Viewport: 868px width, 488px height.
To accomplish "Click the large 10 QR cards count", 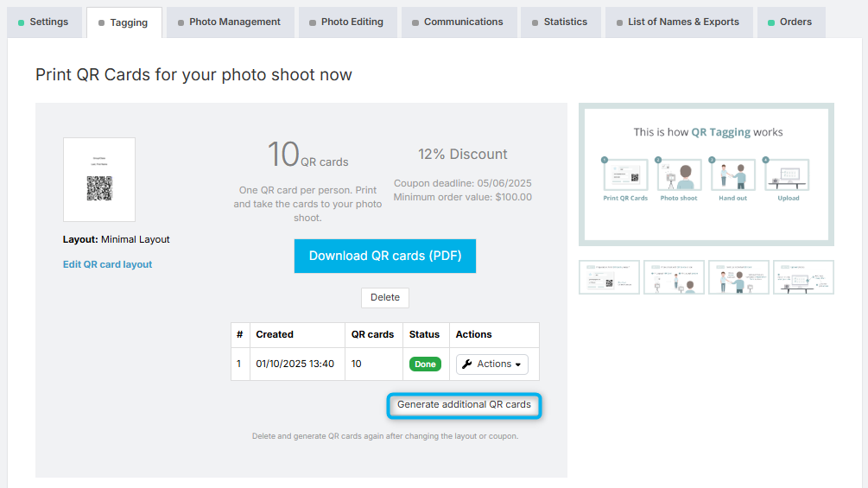I will pos(307,155).
